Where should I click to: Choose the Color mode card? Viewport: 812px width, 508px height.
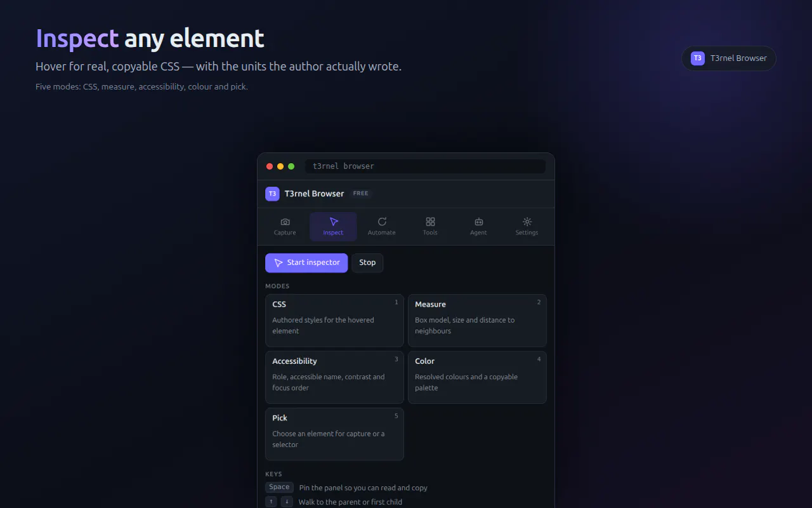point(477,377)
